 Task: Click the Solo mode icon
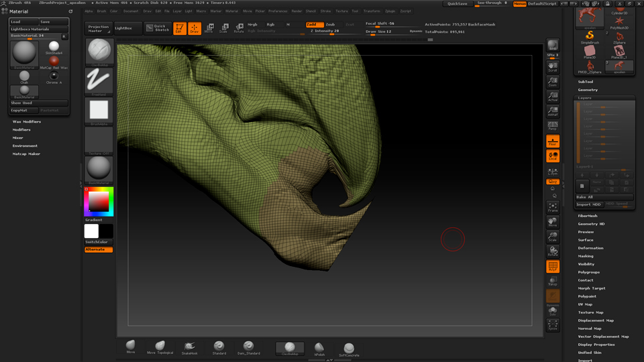point(553,310)
